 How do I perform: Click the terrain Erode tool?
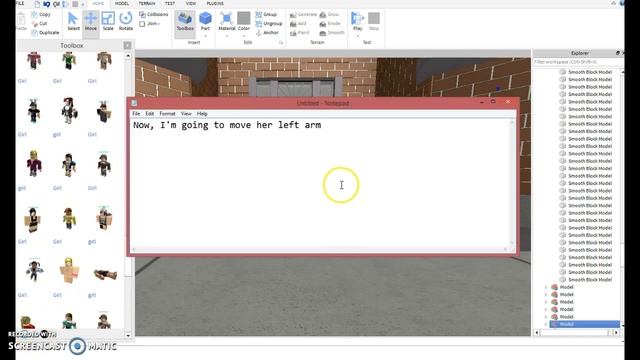(330, 24)
